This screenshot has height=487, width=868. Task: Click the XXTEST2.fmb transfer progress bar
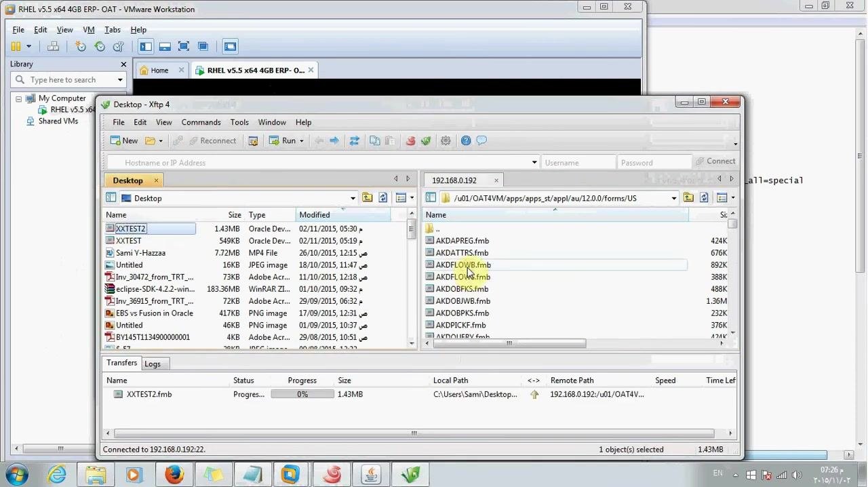click(x=302, y=394)
